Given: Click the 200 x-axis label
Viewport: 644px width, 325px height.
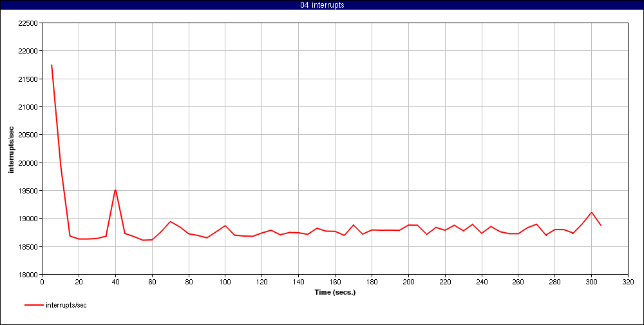Looking at the screenshot, I should pyautogui.click(x=408, y=282).
